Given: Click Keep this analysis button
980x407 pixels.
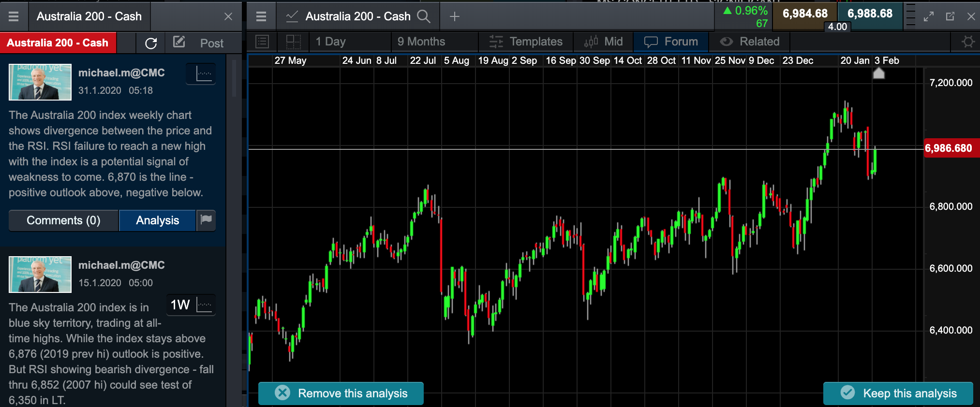Looking at the screenshot, I should (898, 393).
